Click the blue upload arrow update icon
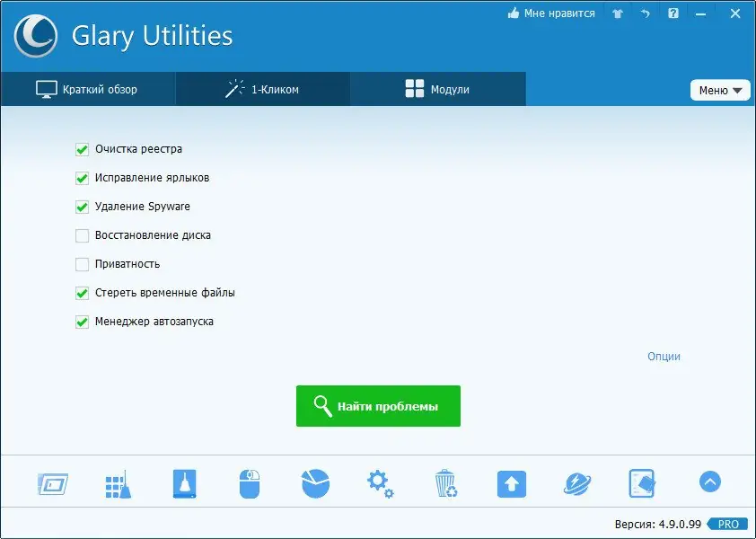756x539 pixels. [x=511, y=482]
